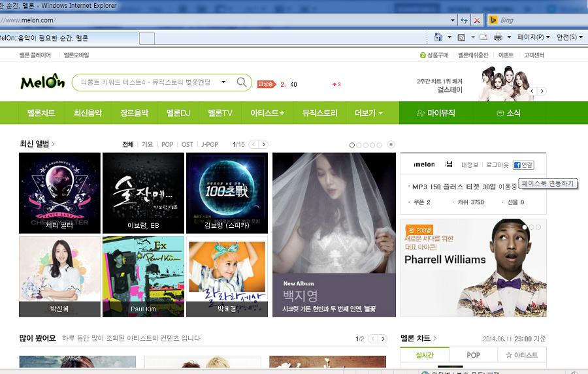Open the 멜론차트 menu item
The height and width of the screenshot is (374, 588).
(41, 113)
